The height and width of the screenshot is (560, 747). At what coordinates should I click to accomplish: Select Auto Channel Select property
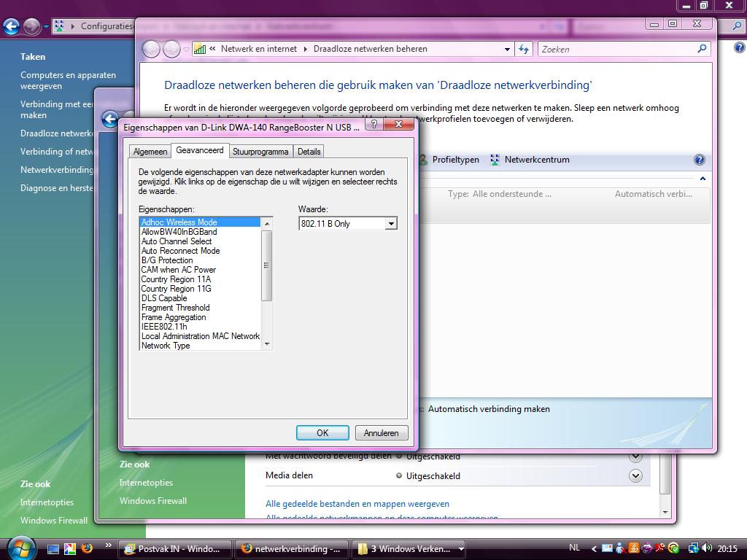(200, 241)
